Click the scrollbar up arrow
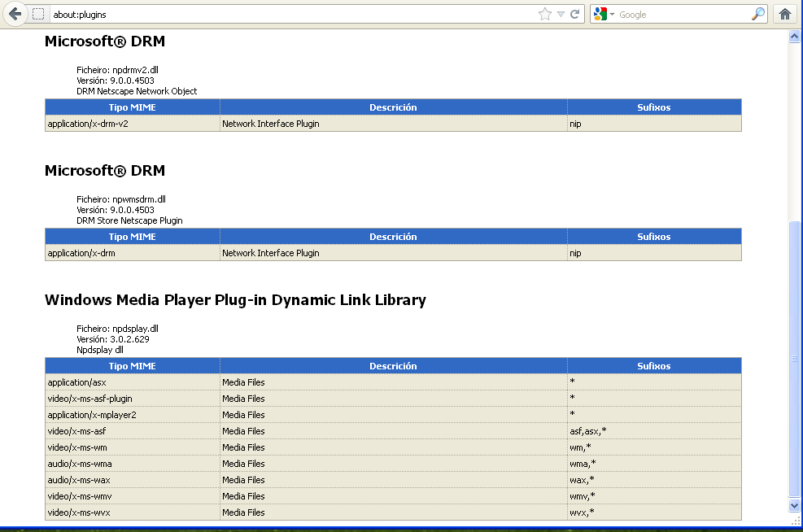 795,37
